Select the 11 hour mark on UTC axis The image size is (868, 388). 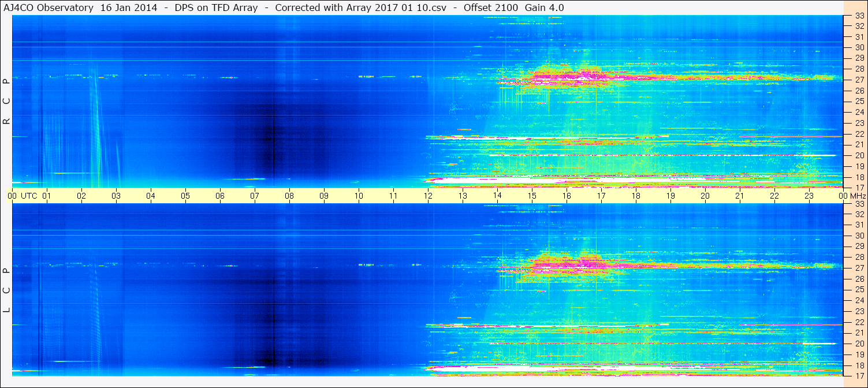coord(393,196)
